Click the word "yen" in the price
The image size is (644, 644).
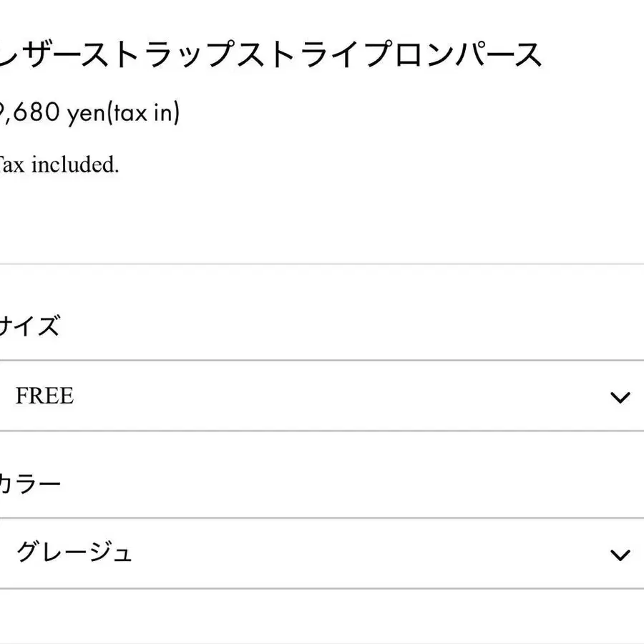(86, 113)
